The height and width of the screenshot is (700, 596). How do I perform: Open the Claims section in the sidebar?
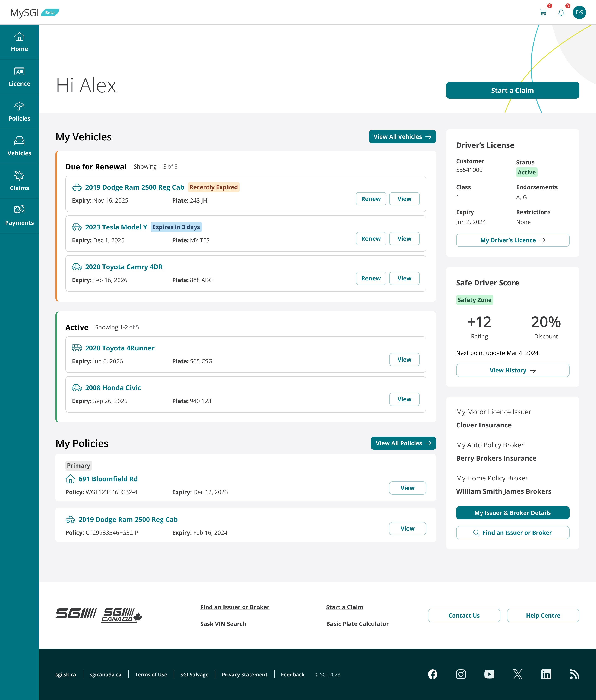[x=19, y=181]
